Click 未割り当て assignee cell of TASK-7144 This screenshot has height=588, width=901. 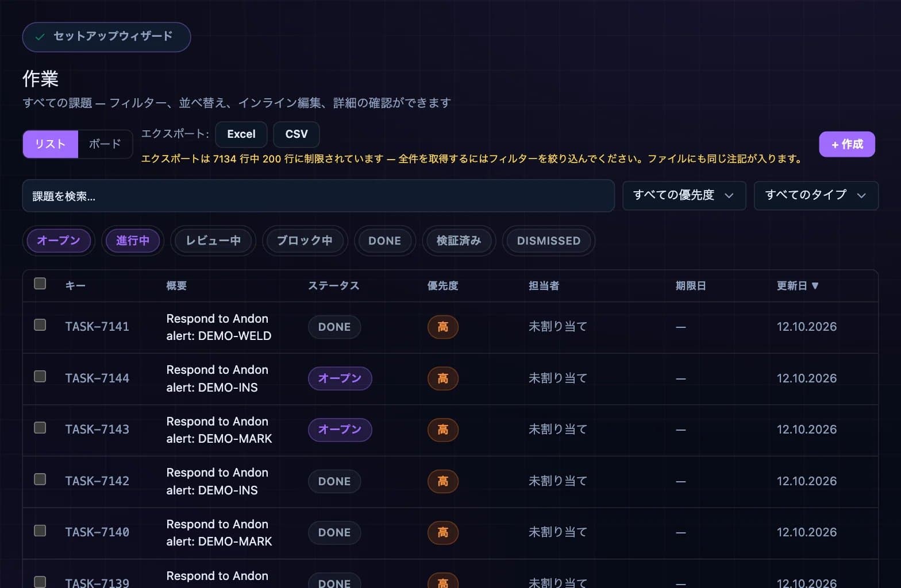[558, 378]
